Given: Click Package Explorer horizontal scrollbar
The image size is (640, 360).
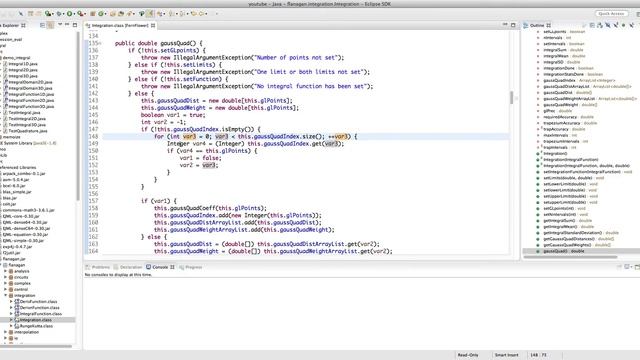Looking at the screenshot, I should (x=36, y=347).
